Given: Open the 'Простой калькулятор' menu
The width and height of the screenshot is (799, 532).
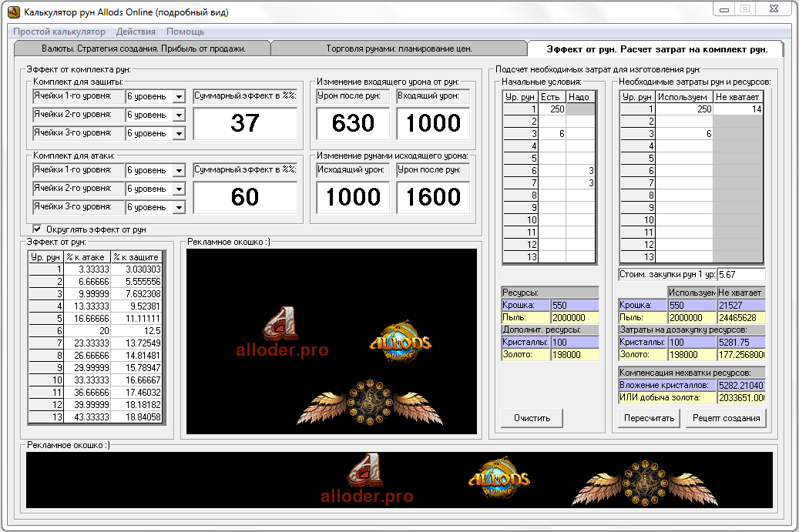Looking at the screenshot, I should (59, 32).
